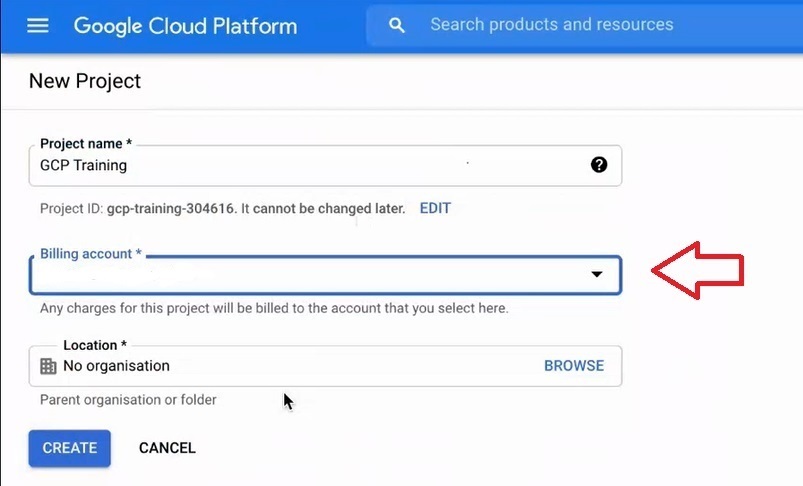The width and height of the screenshot is (803, 486).
Task: Edit the project ID via EDIT link
Action: (x=435, y=208)
